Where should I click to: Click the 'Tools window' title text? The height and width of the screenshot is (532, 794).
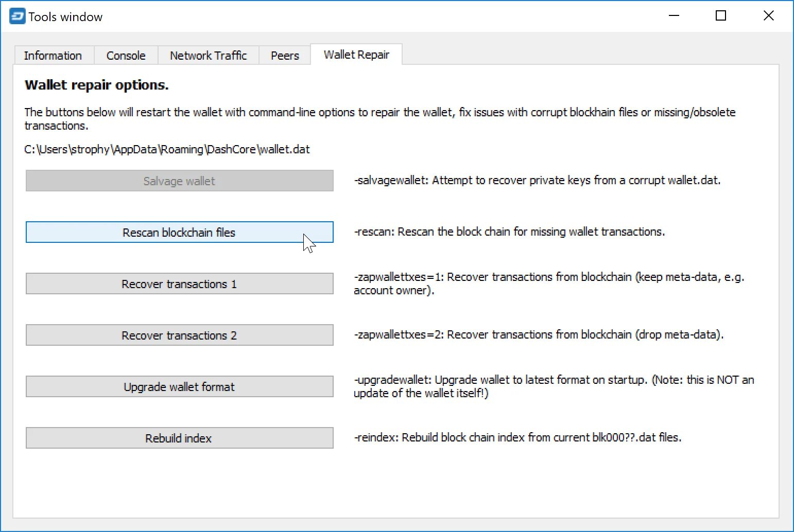click(65, 17)
